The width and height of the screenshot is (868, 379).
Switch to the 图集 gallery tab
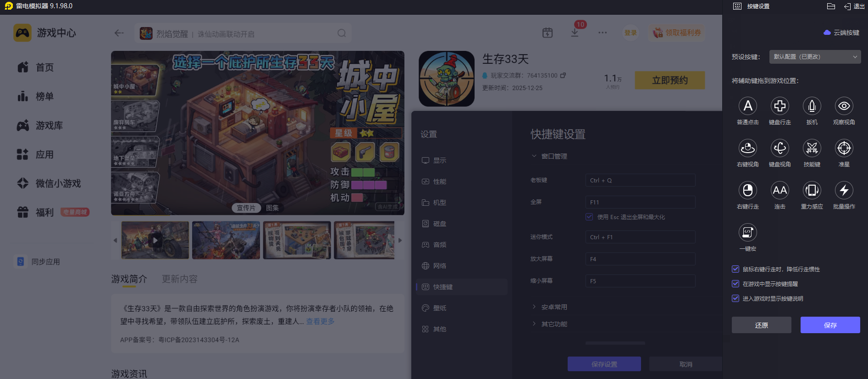tap(272, 208)
